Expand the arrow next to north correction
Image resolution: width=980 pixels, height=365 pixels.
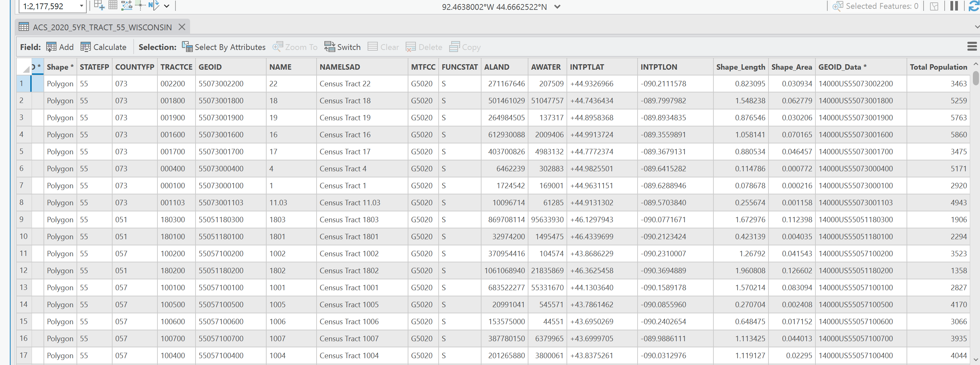(167, 6)
